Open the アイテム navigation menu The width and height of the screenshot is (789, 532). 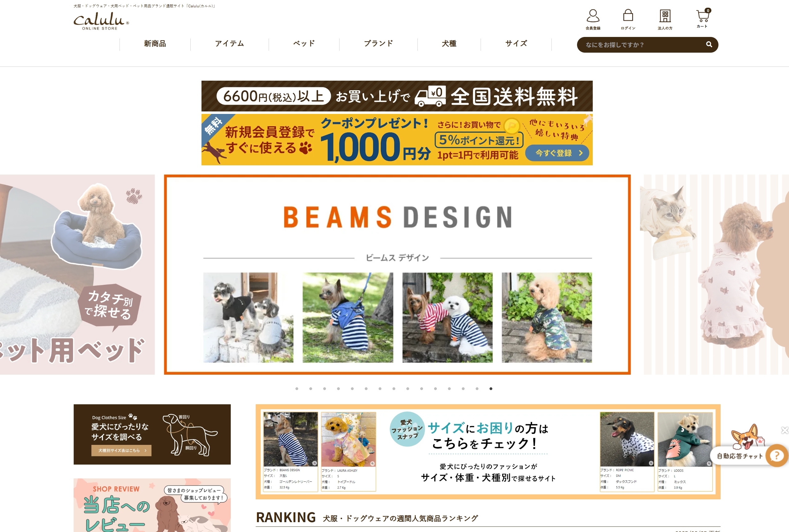coord(230,43)
